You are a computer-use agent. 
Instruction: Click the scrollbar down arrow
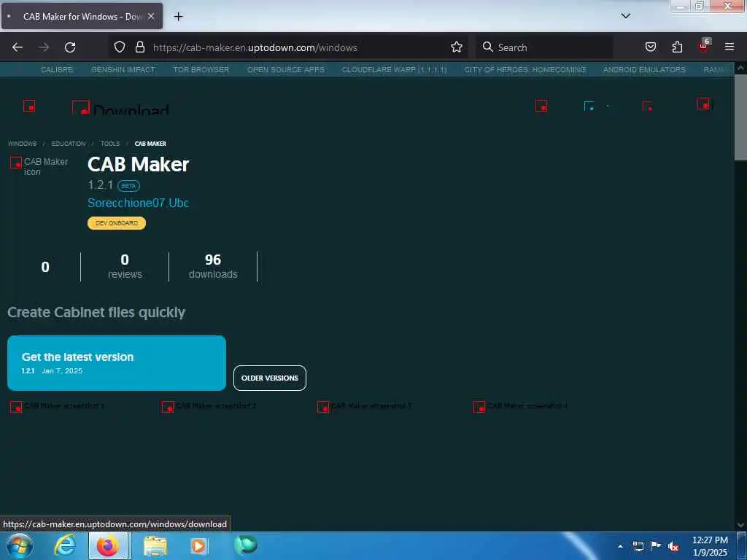740,525
